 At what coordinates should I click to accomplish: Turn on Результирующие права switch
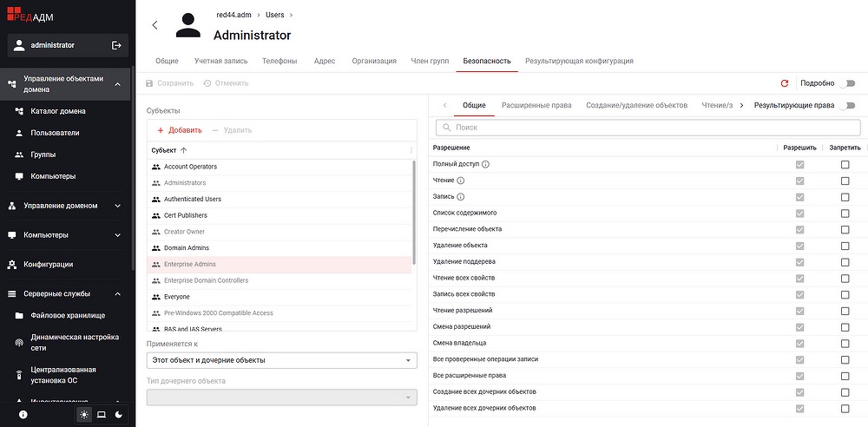click(846, 105)
